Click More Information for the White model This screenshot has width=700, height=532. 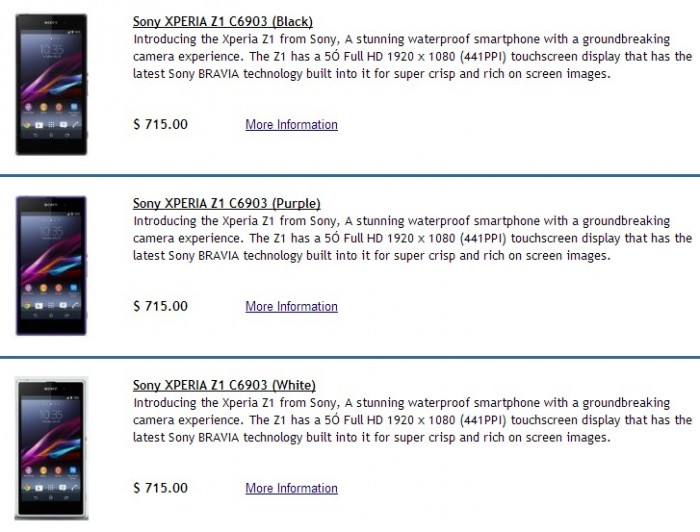(291, 489)
